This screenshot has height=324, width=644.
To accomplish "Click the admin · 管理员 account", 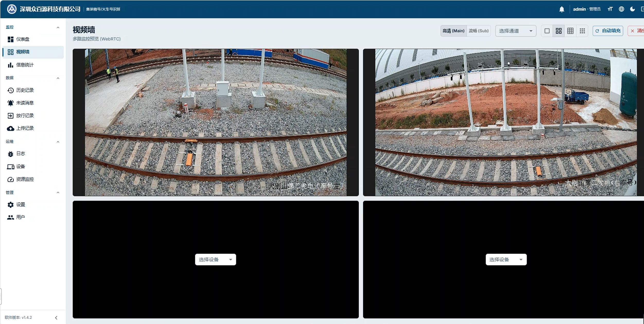I will pos(587,9).
